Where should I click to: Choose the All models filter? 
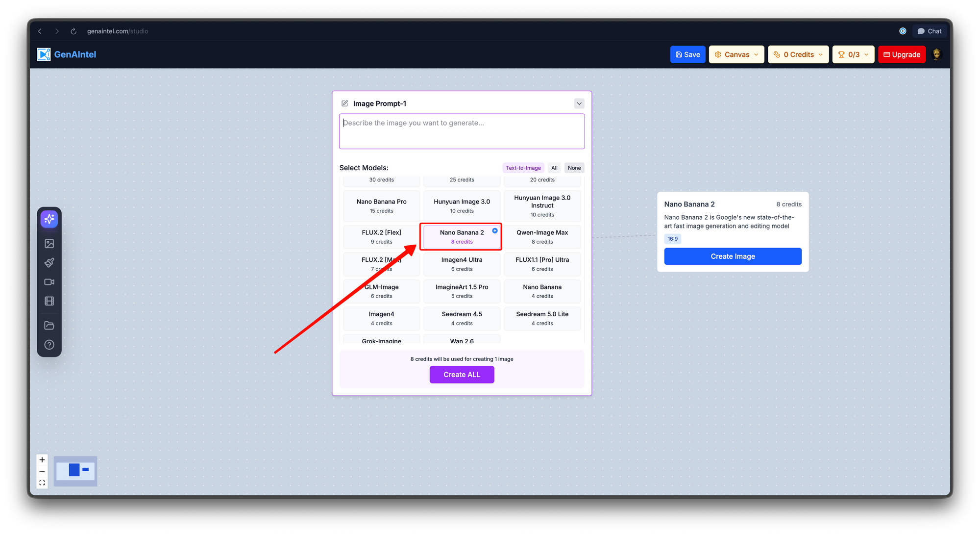(x=554, y=168)
